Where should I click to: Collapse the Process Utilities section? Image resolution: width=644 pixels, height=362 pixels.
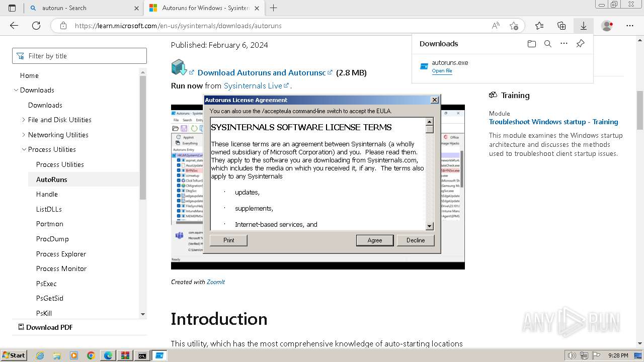pos(24,149)
